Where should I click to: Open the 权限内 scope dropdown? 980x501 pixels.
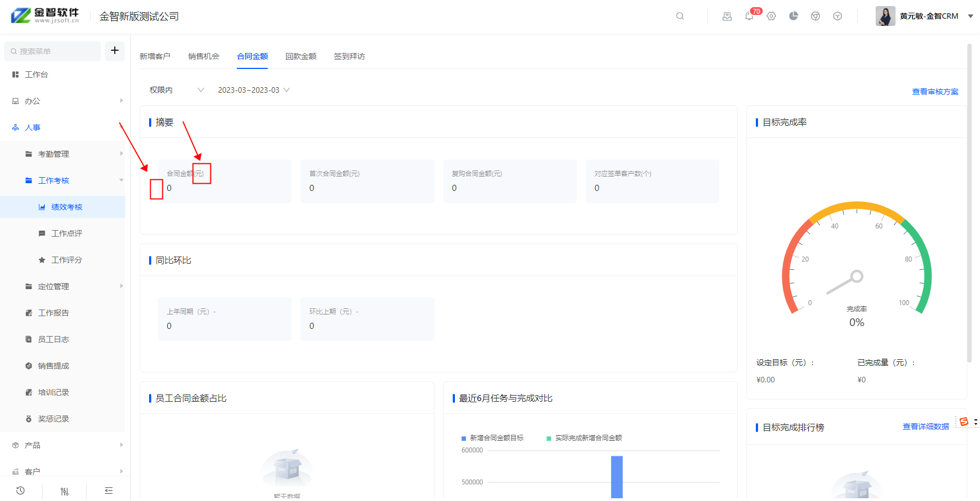[177, 90]
